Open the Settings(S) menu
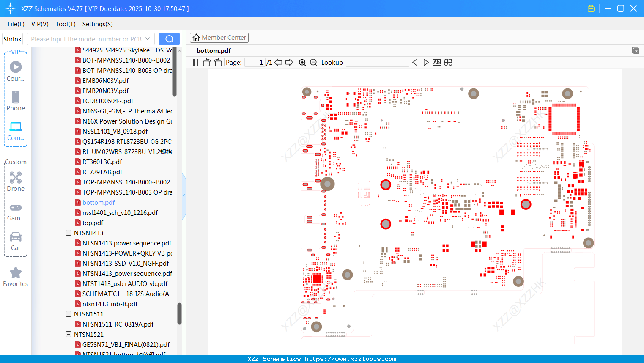This screenshot has height=363, width=644. pos(98,24)
